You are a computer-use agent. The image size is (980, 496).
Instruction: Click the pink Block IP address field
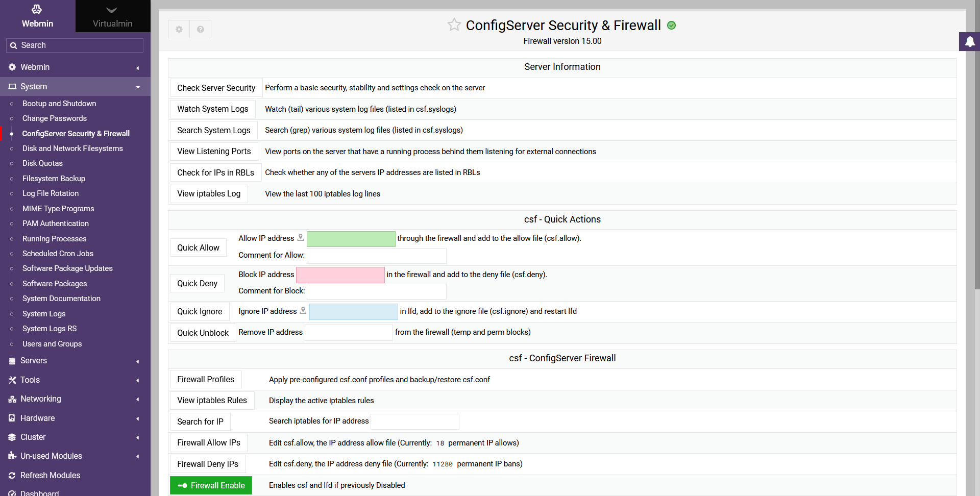click(340, 275)
